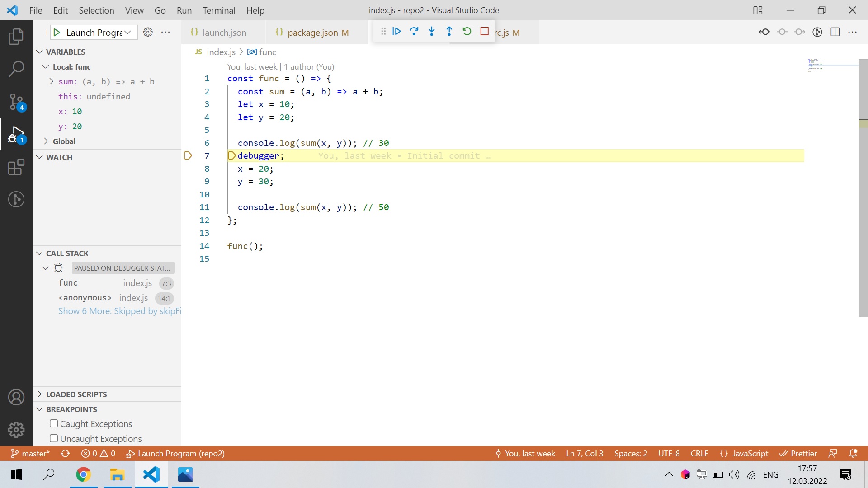The image size is (868, 488).
Task: Collapse the Local: func scope
Action: click(45, 67)
